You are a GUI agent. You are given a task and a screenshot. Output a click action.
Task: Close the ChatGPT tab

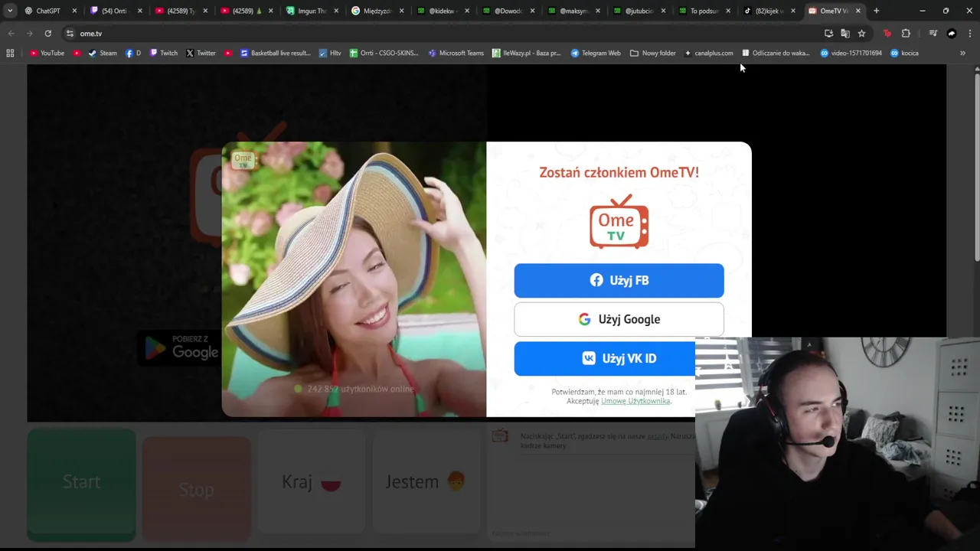click(x=74, y=11)
